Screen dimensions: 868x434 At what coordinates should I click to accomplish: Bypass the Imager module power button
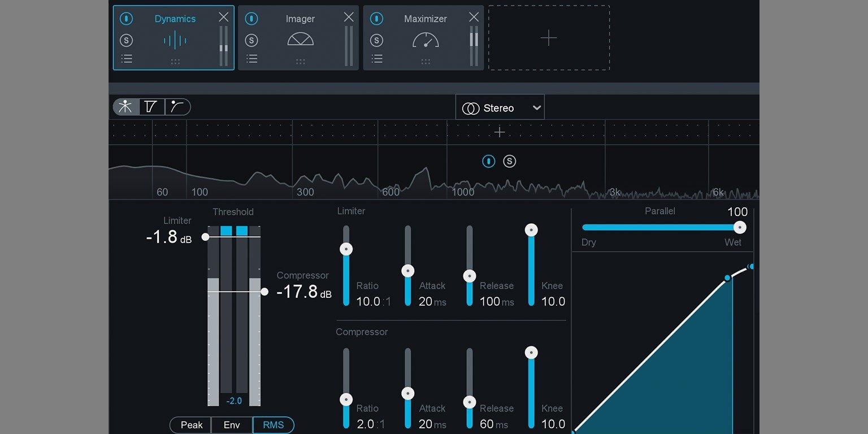[251, 19]
